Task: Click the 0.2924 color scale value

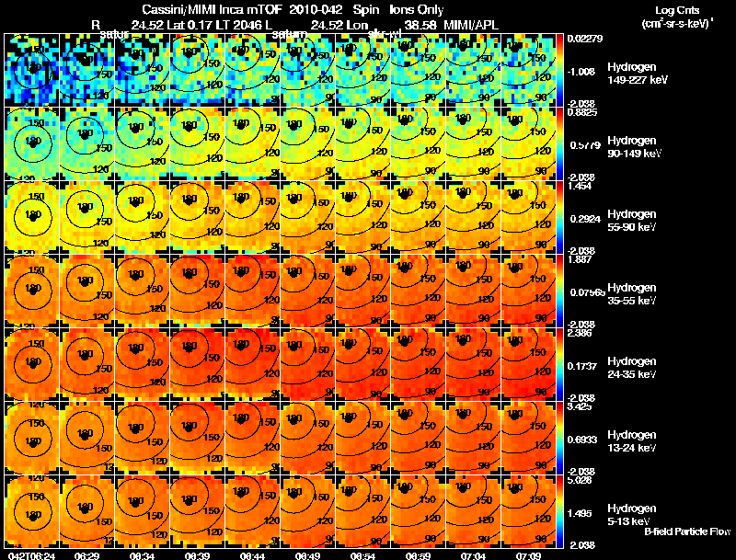Action: click(585, 219)
